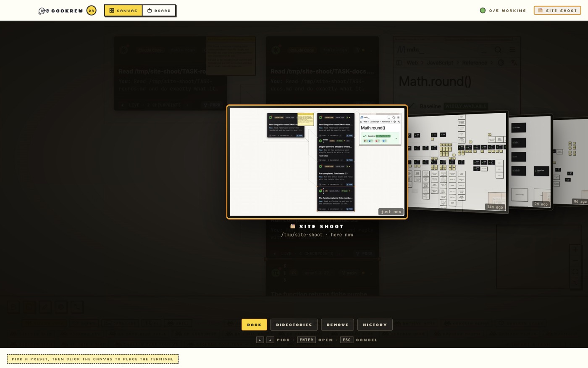Screen dimensions: 588x368
Task: Click the yellow Back button
Action: click(254, 325)
